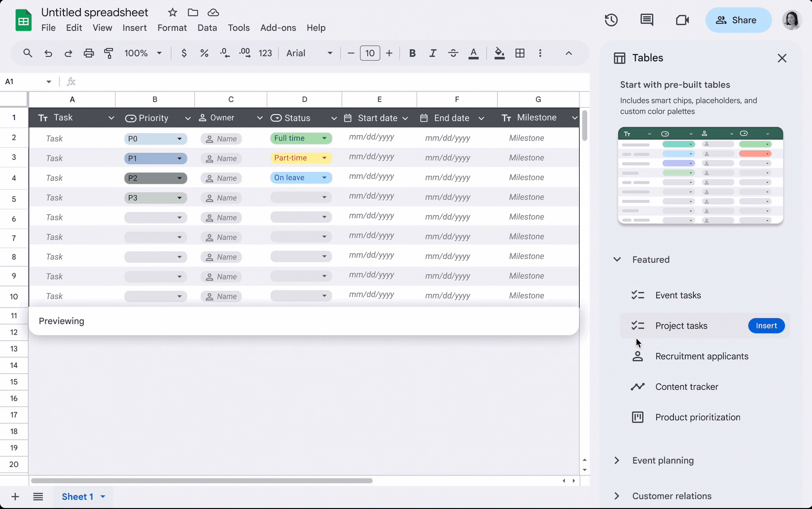
Task: Open the Part-time status dropdown chip
Action: 301,158
